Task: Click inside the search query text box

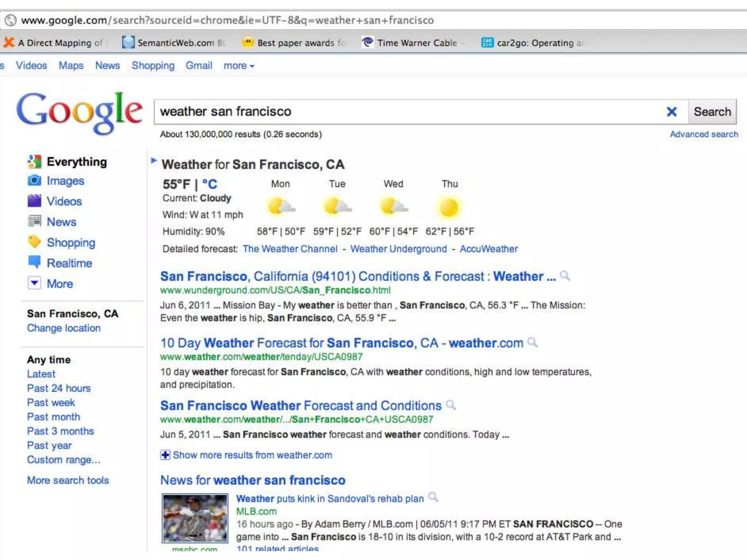Action: coord(401,112)
